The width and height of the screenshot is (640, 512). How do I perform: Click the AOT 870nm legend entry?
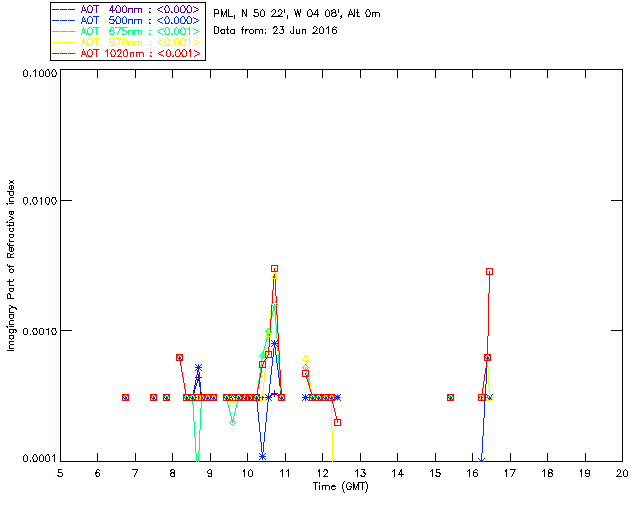tap(126, 42)
